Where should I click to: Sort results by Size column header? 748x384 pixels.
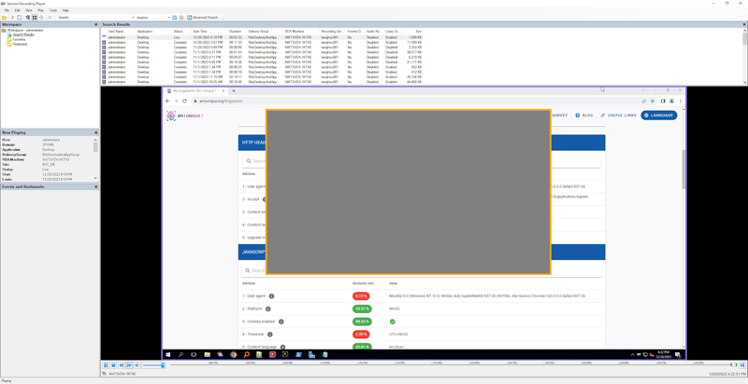pyautogui.click(x=412, y=31)
